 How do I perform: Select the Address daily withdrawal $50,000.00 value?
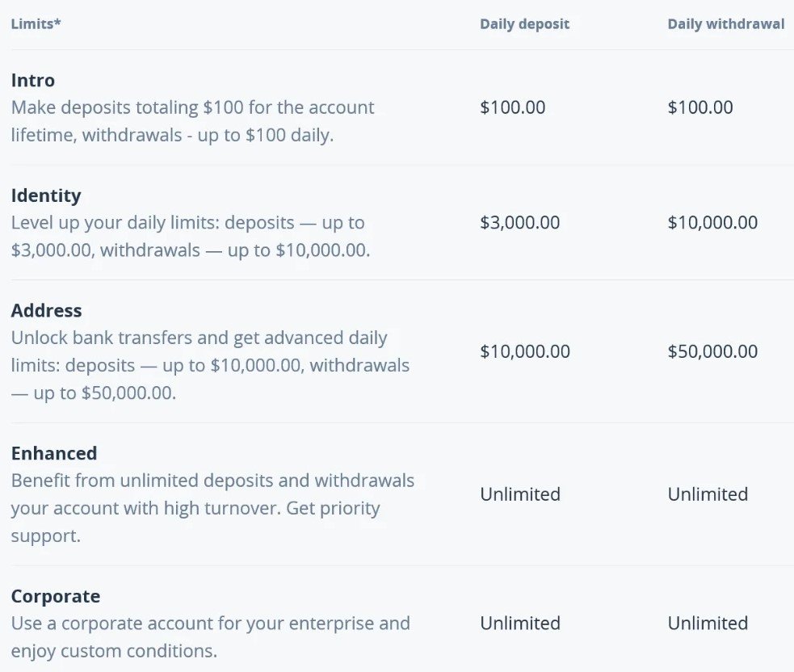pyautogui.click(x=712, y=351)
